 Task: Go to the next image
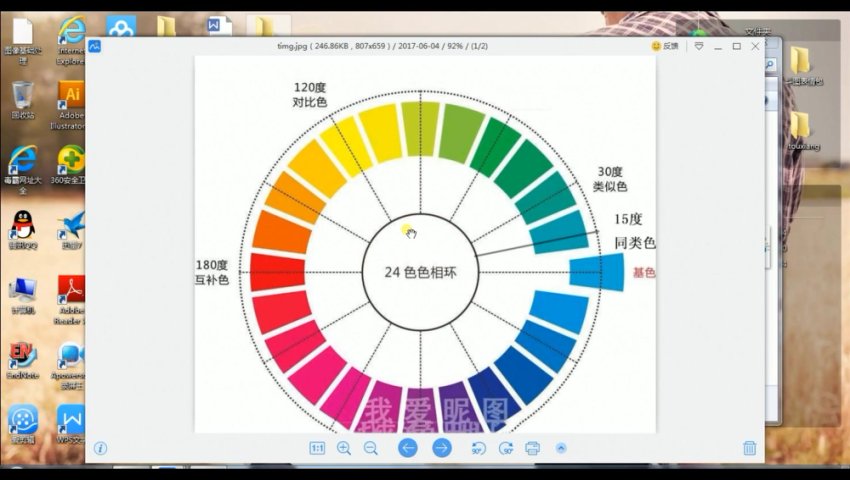tap(442, 448)
